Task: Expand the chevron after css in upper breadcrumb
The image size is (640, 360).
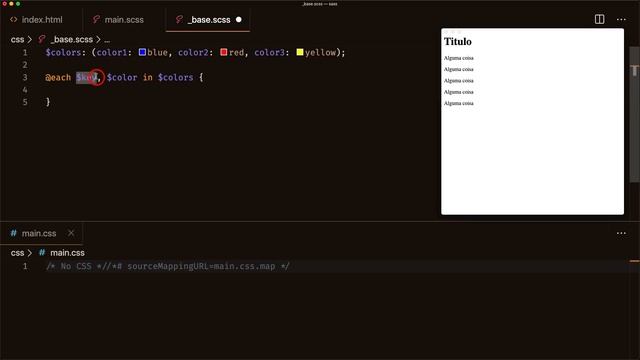Action: coord(29,40)
